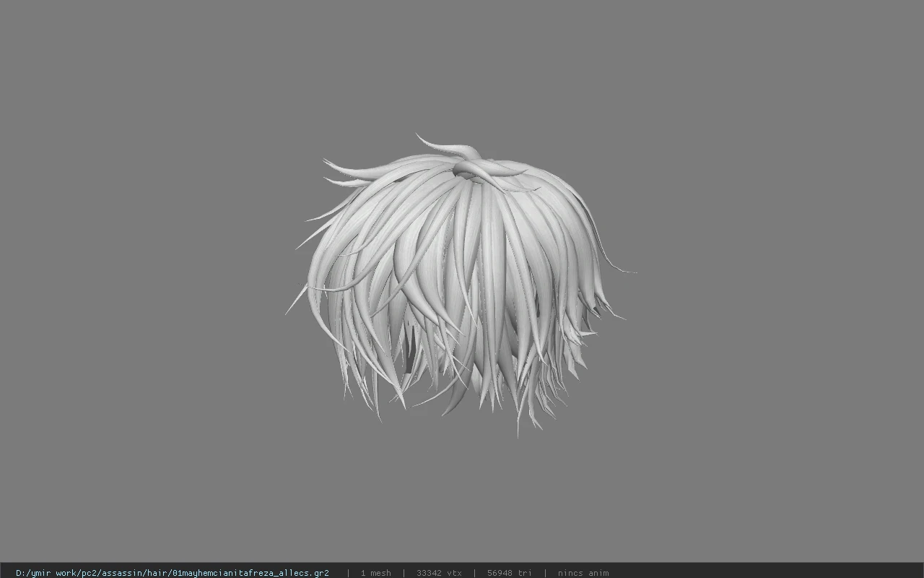The width and height of the screenshot is (924, 578).
Task: Click the pointed strand tip on left edge
Action: (x=292, y=306)
